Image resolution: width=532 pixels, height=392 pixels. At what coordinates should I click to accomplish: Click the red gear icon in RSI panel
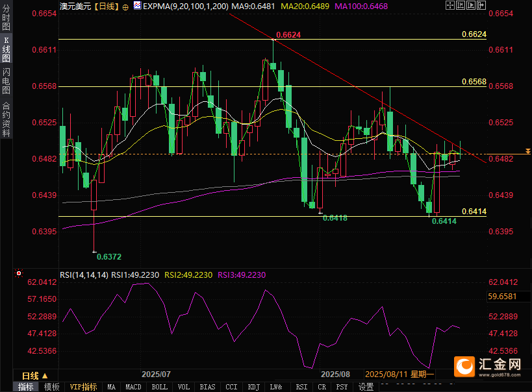coord(19,273)
